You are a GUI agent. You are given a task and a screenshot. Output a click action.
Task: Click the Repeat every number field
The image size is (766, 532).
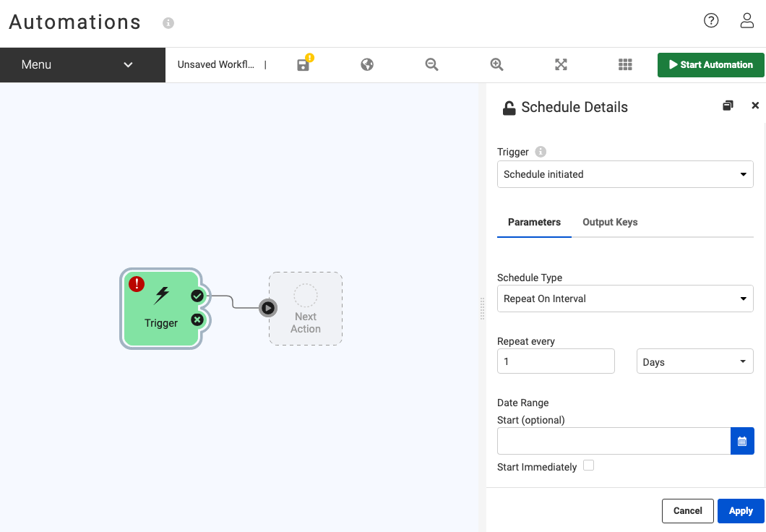[556, 361]
